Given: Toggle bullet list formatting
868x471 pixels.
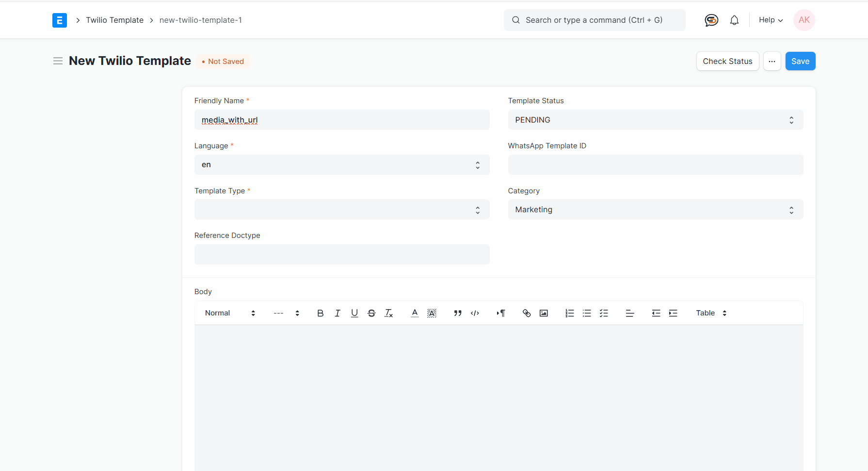Looking at the screenshot, I should coord(587,313).
